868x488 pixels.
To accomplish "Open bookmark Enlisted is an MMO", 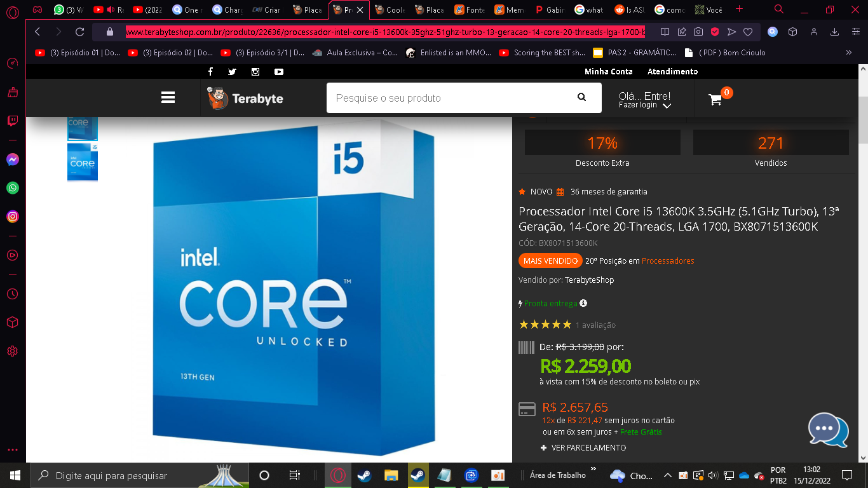I will (449, 53).
